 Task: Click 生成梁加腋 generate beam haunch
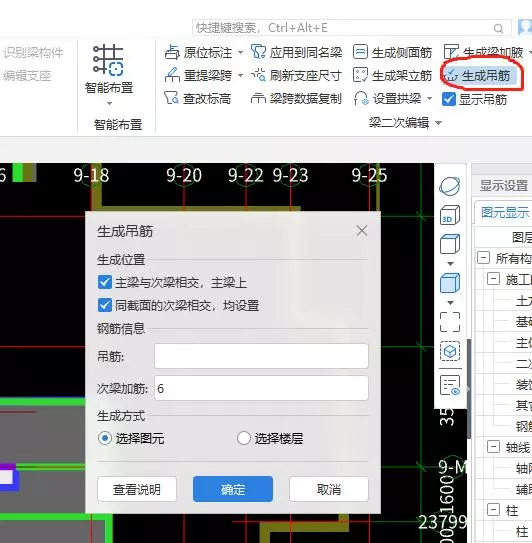[x=484, y=52]
